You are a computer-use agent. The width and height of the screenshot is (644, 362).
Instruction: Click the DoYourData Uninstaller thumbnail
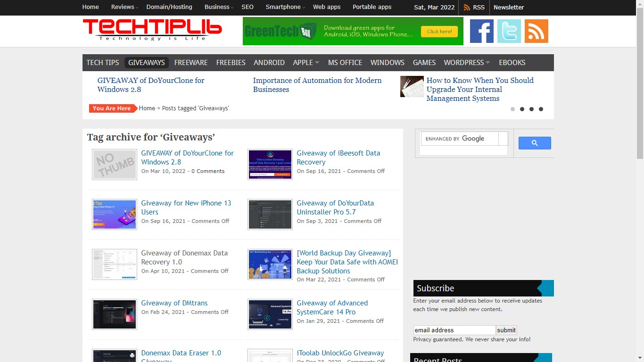270,214
